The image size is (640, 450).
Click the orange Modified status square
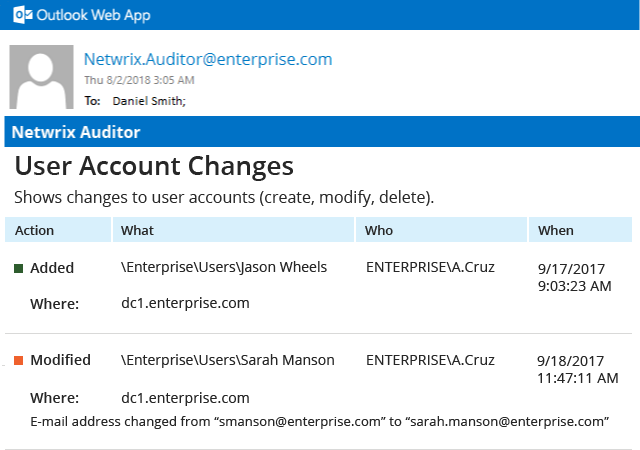(18, 360)
